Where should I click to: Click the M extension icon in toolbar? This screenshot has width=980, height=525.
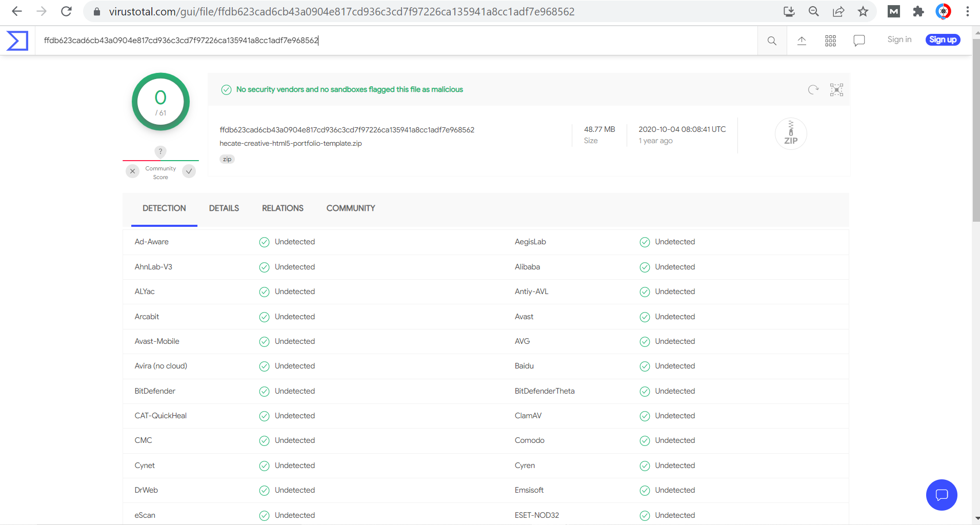click(894, 11)
